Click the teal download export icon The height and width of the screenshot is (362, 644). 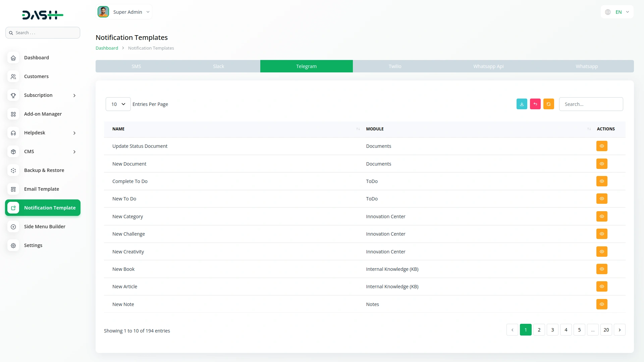pos(522,104)
